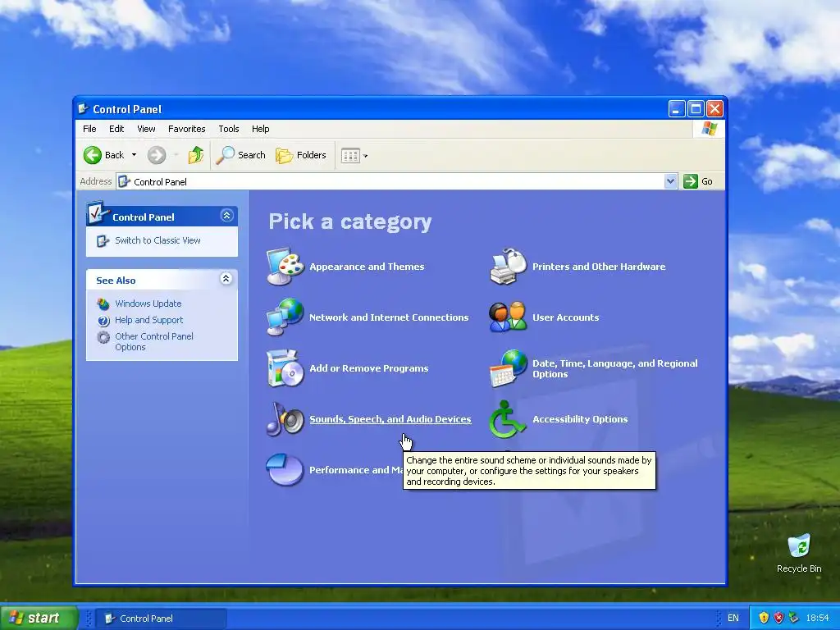The width and height of the screenshot is (840, 630).
Task: Collapse the See Also sidebar section
Action: click(226, 279)
